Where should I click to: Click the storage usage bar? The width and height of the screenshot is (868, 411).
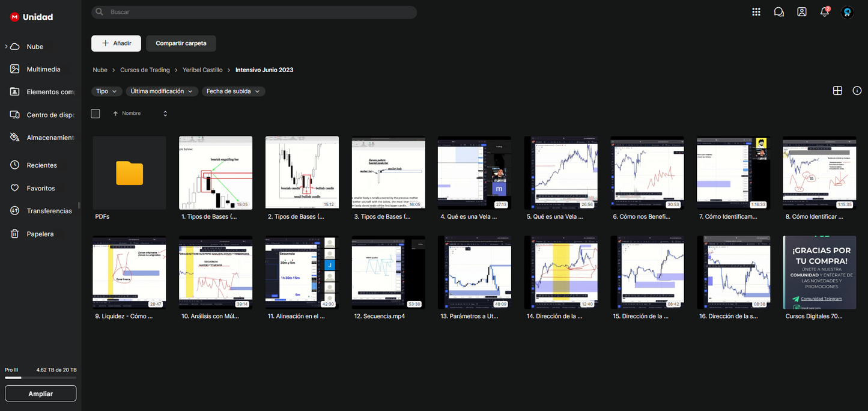coord(40,378)
